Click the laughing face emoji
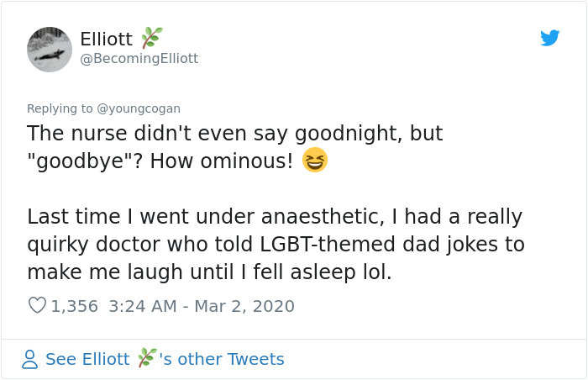The image size is (588, 380). coord(314,160)
